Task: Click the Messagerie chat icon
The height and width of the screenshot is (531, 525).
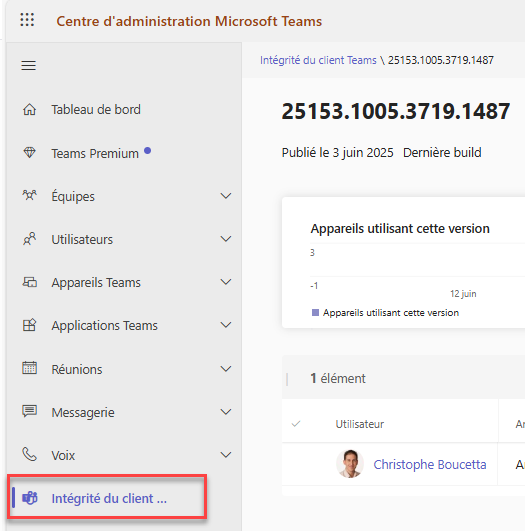Action: 29,411
